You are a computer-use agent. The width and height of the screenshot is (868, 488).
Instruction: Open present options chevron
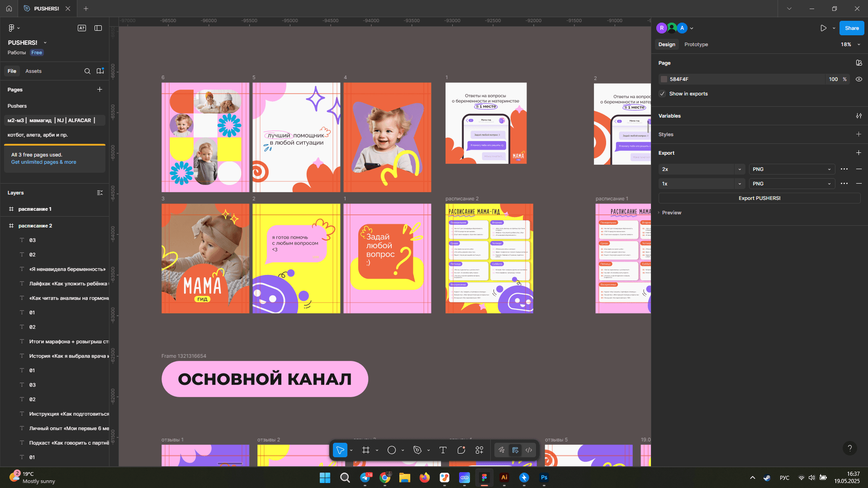(834, 28)
